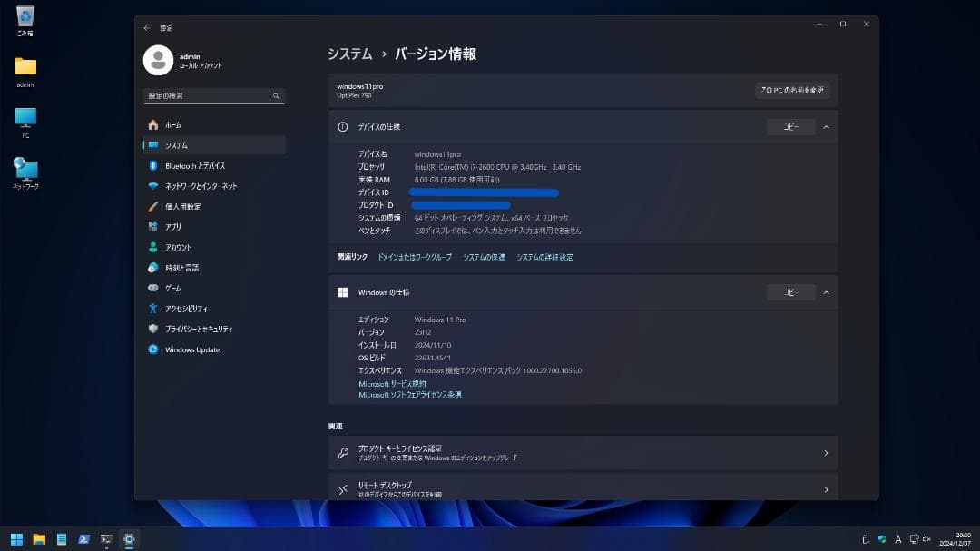This screenshot has width=980, height=551.
Task: Open the ごみ箱 desktop icon
Action: (x=25, y=17)
